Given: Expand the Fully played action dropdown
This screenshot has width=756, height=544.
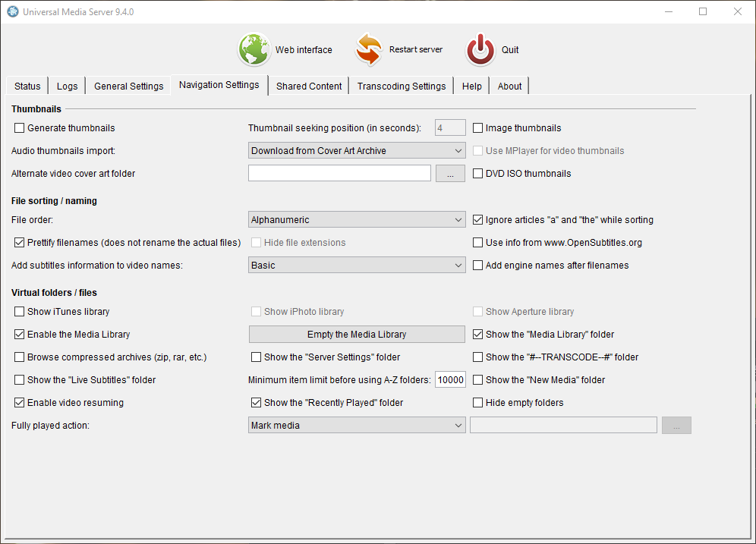Looking at the screenshot, I should [x=357, y=425].
